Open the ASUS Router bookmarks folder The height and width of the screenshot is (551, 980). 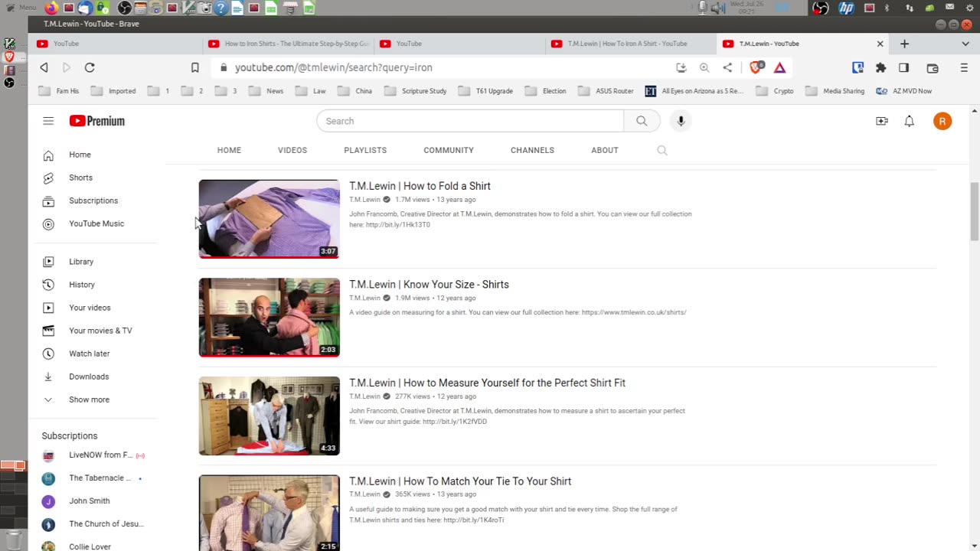[606, 91]
